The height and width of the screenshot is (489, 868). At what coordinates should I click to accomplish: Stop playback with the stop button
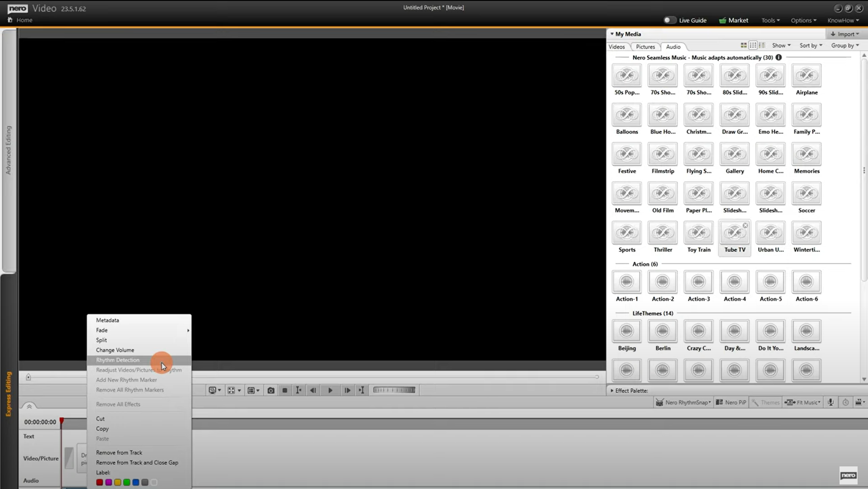(285, 390)
